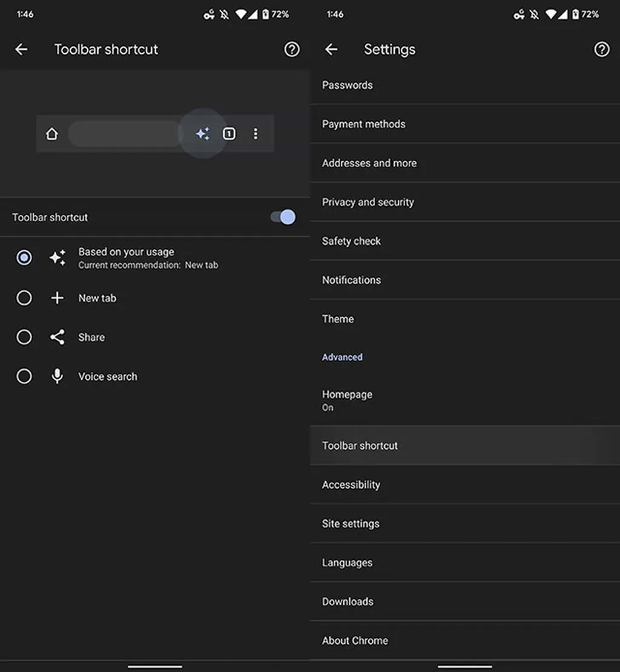Tap the home icon in toolbar preview
Screen dimensions: 620x672
pos(52,134)
